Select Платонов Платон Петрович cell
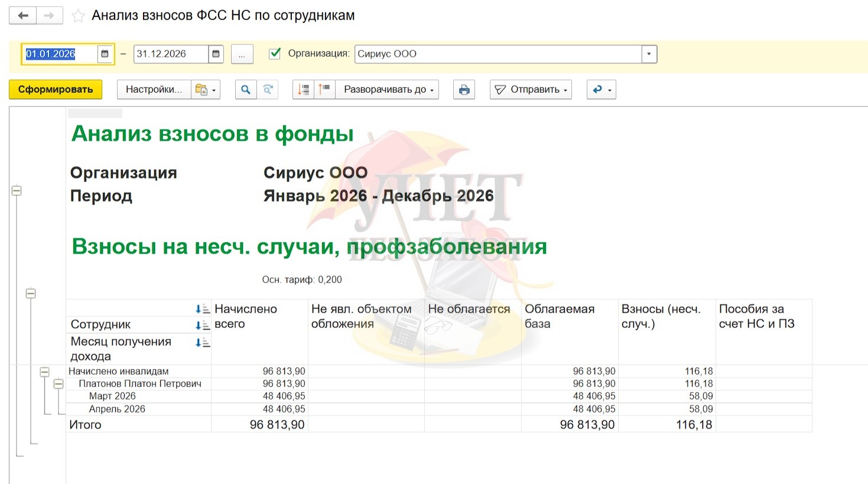The image size is (868, 484). click(140, 384)
